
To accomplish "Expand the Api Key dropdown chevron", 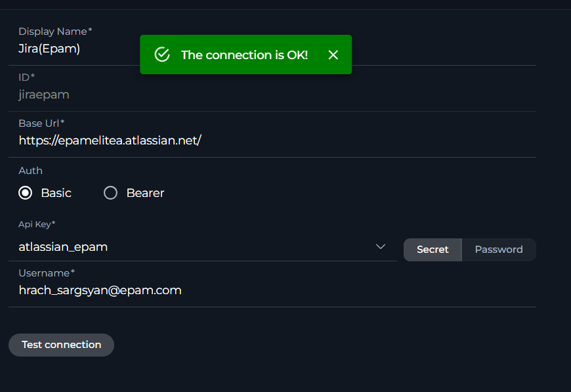I will click(x=381, y=247).
